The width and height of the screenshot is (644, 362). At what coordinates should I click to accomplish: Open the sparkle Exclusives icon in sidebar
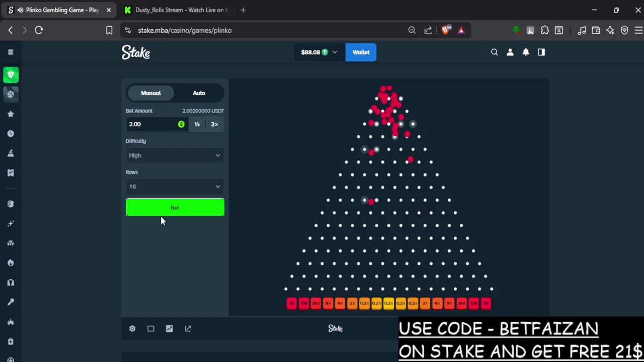pyautogui.click(x=11, y=223)
